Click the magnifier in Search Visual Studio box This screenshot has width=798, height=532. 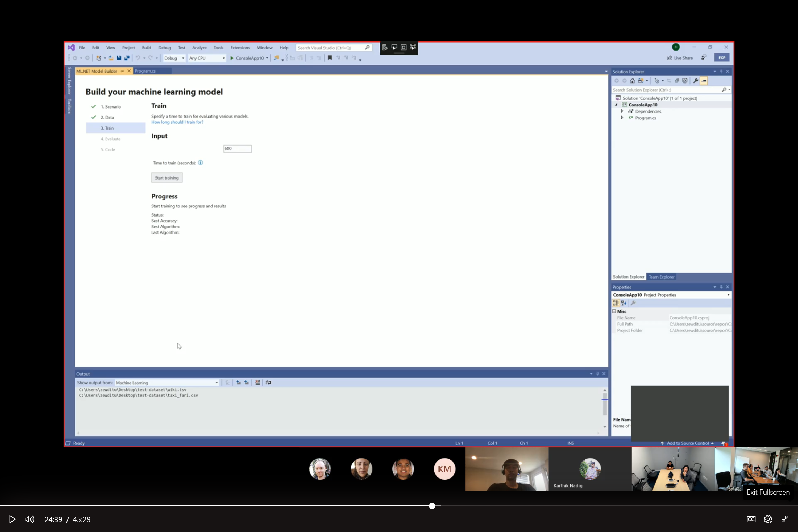(367, 48)
